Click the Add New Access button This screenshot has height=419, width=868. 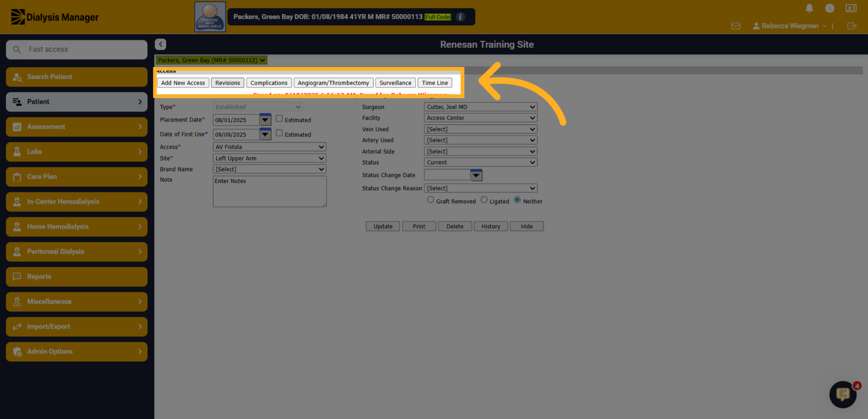click(x=183, y=83)
